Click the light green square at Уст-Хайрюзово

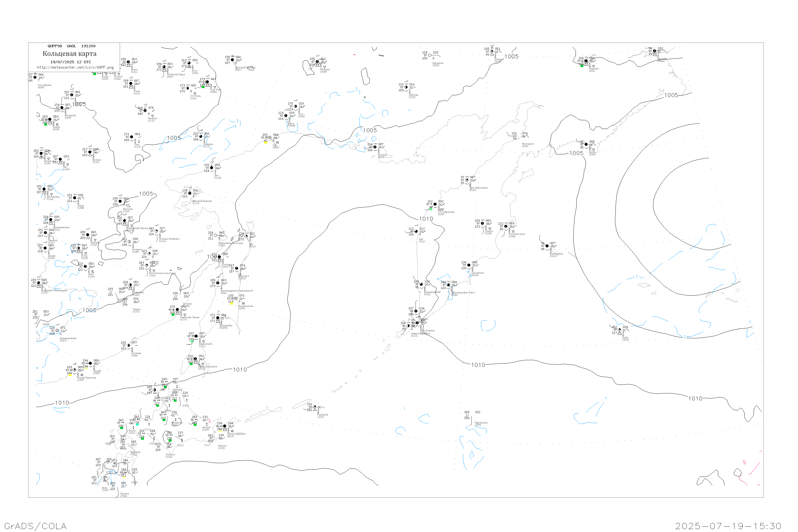pyautogui.click(x=431, y=209)
